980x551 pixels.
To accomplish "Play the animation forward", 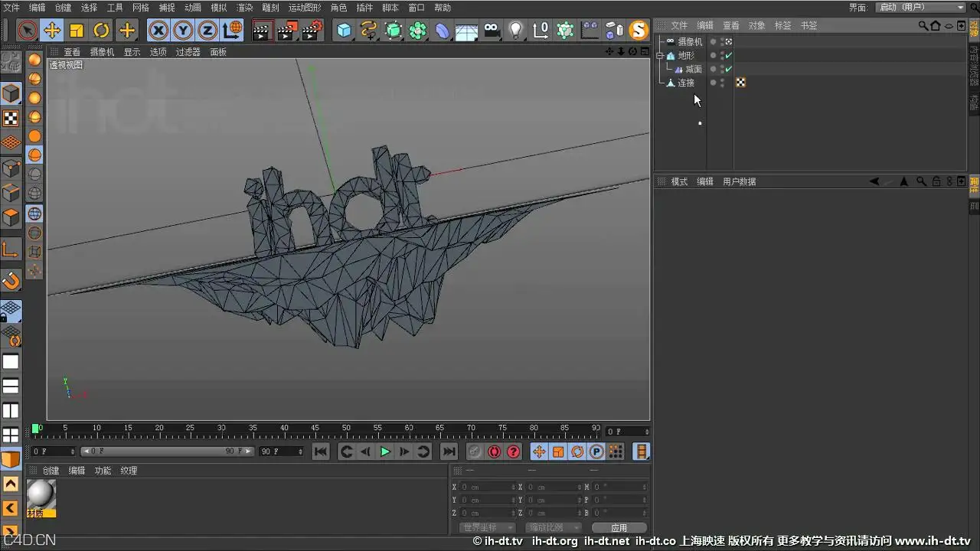I will coord(385,452).
